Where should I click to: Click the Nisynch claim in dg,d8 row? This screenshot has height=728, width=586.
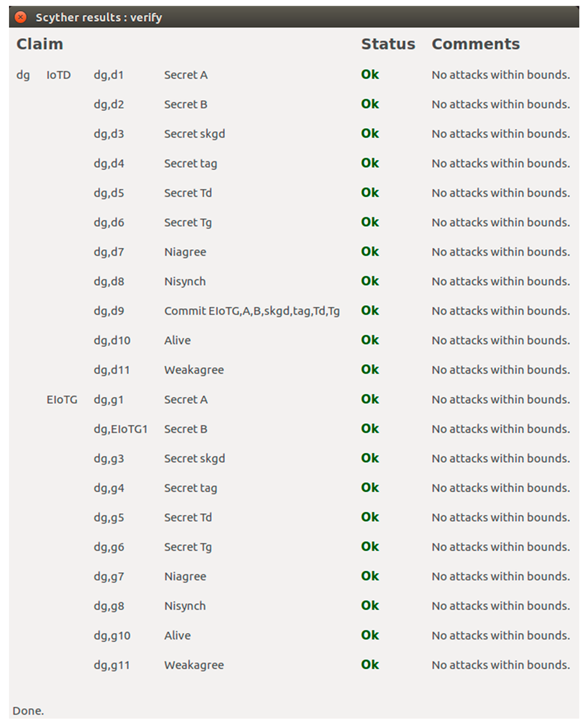[185, 281]
